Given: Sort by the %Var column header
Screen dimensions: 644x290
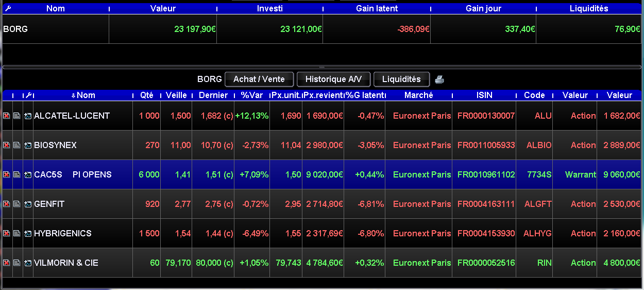Looking at the screenshot, I should pyautogui.click(x=252, y=95).
